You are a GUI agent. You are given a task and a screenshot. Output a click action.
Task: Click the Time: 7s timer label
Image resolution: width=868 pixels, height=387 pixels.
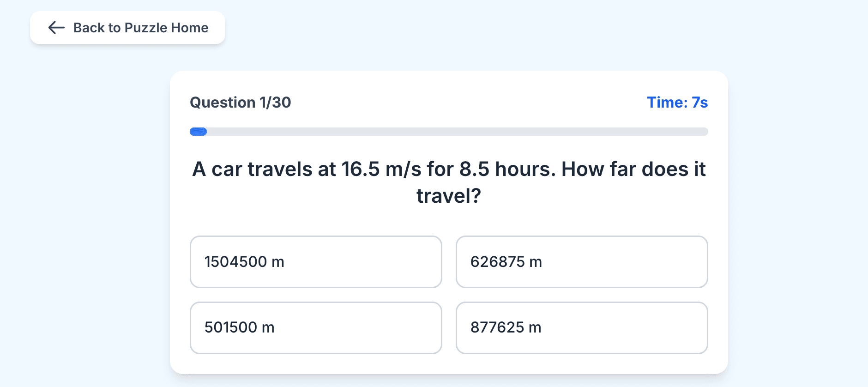tap(677, 103)
